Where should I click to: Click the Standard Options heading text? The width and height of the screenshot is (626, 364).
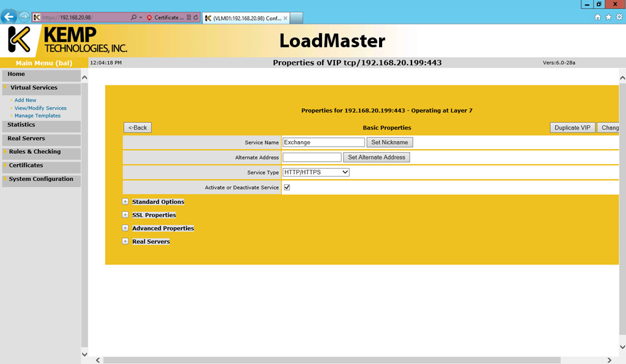point(158,202)
